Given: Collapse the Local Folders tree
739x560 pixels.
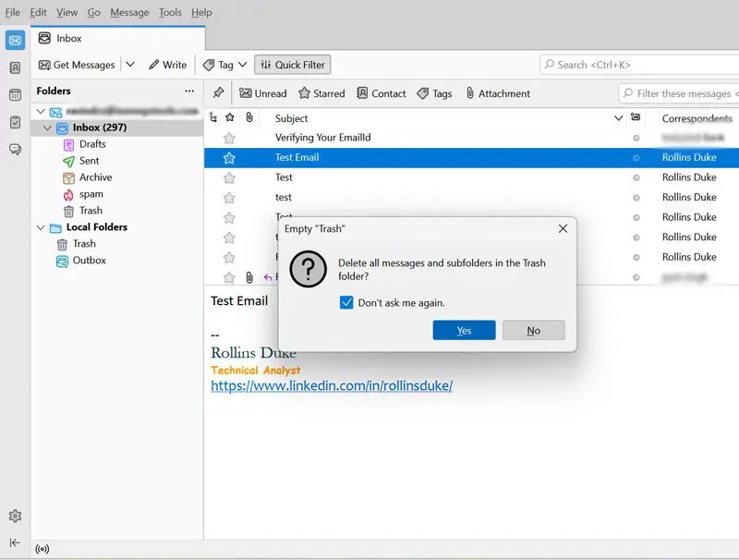Looking at the screenshot, I should (40, 227).
